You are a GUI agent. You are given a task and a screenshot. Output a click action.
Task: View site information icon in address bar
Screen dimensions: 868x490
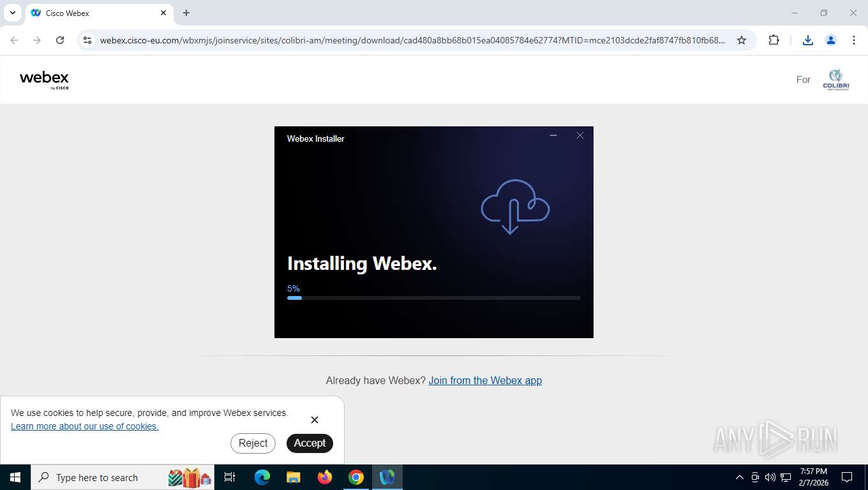point(87,40)
